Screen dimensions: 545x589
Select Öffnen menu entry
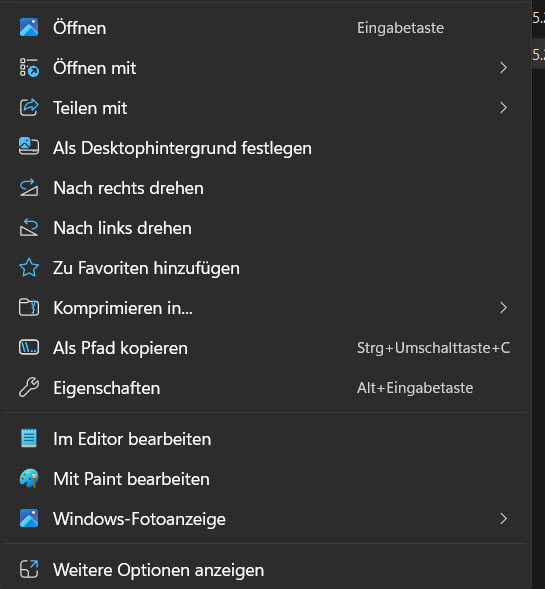tap(266, 28)
